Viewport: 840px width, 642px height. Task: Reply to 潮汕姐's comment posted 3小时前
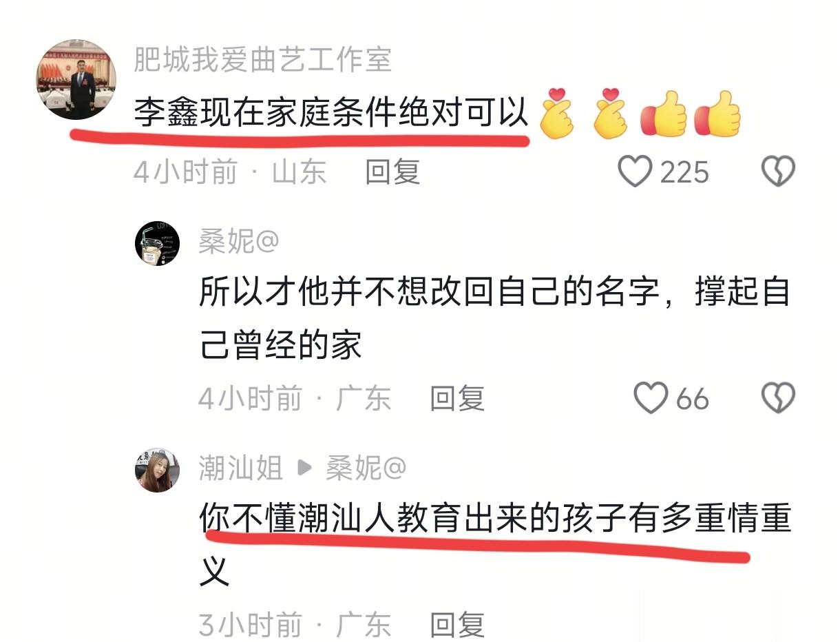click(457, 625)
